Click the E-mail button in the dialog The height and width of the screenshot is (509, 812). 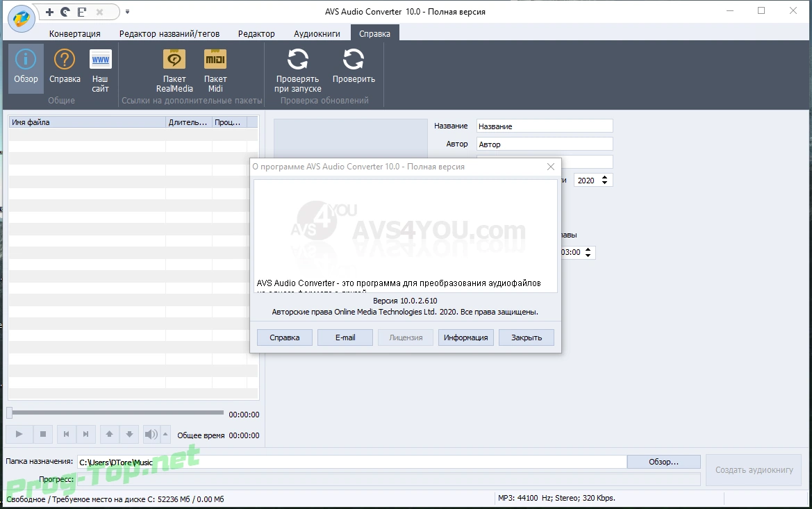coord(345,337)
